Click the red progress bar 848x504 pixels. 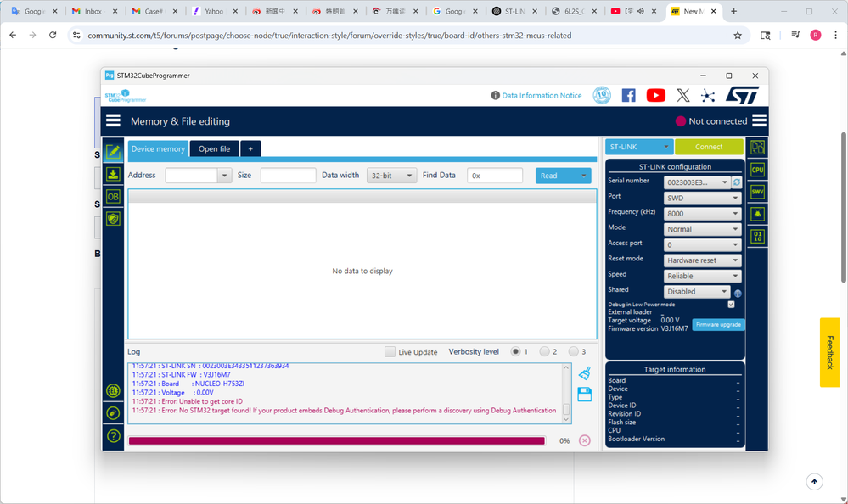pyautogui.click(x=337, y=440)
